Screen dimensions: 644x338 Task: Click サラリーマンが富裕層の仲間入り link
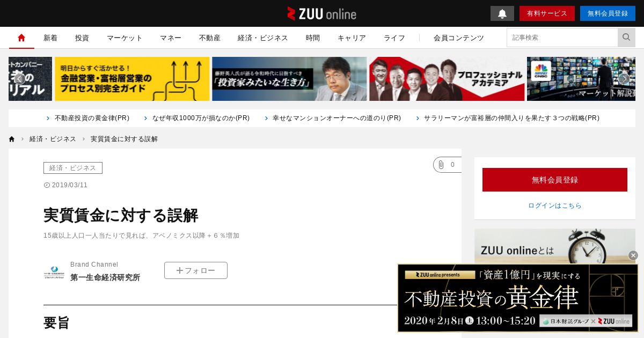click(x=511, y=118)
